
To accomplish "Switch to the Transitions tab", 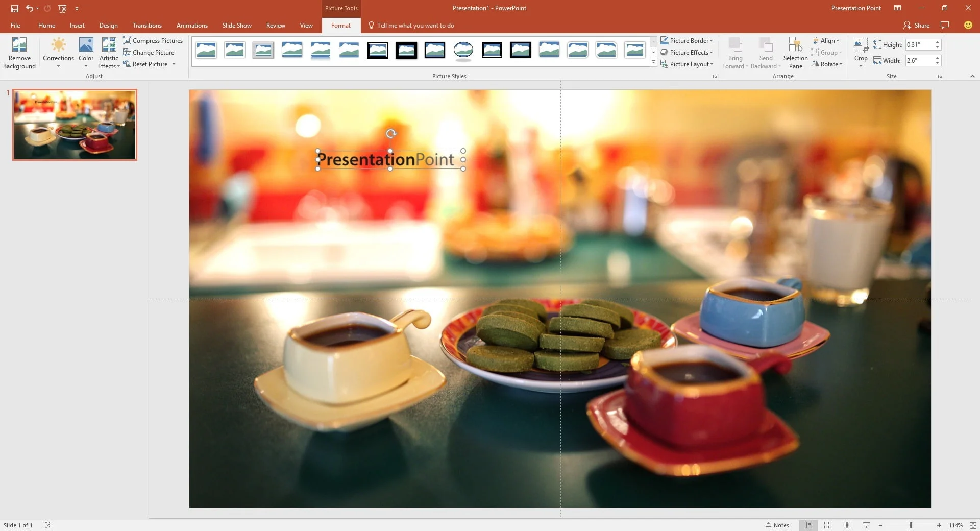I will [146, 25].
